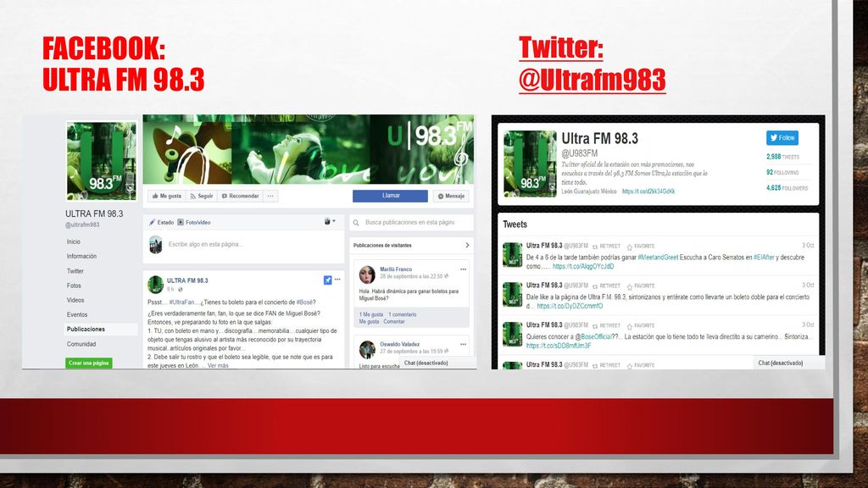
Task: Click the #Bosé hashtag
Action: tap(304, 302)
